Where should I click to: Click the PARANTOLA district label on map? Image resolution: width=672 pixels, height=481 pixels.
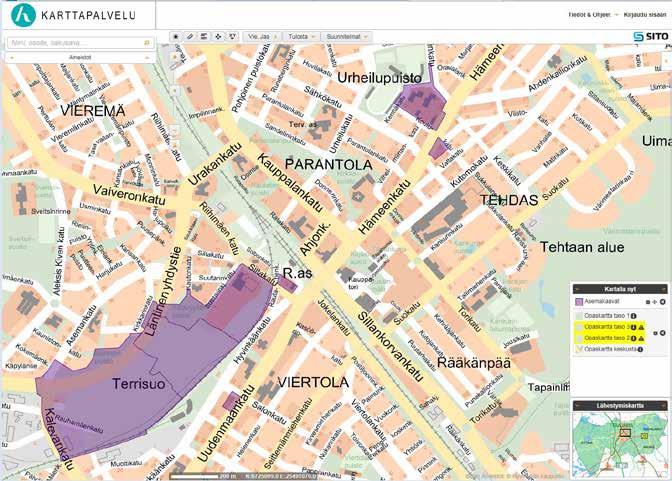pos(328,165)
